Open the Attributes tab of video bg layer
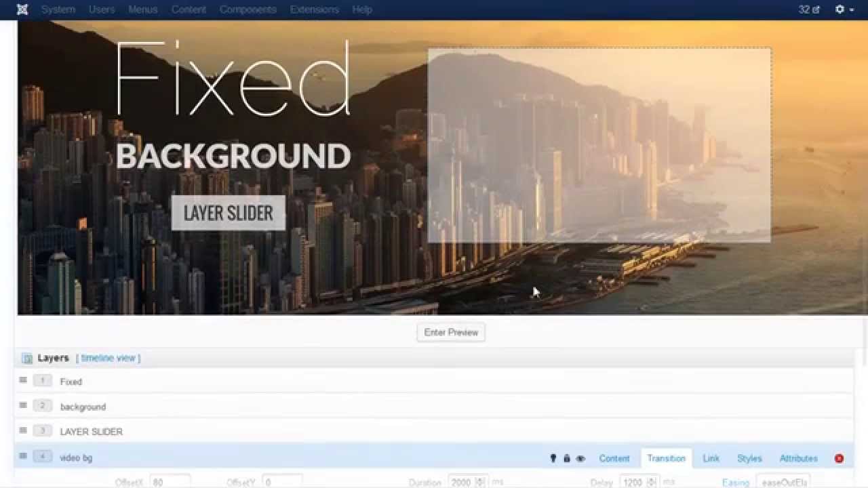This screenshot has height=488, width=868. point(799,459)
